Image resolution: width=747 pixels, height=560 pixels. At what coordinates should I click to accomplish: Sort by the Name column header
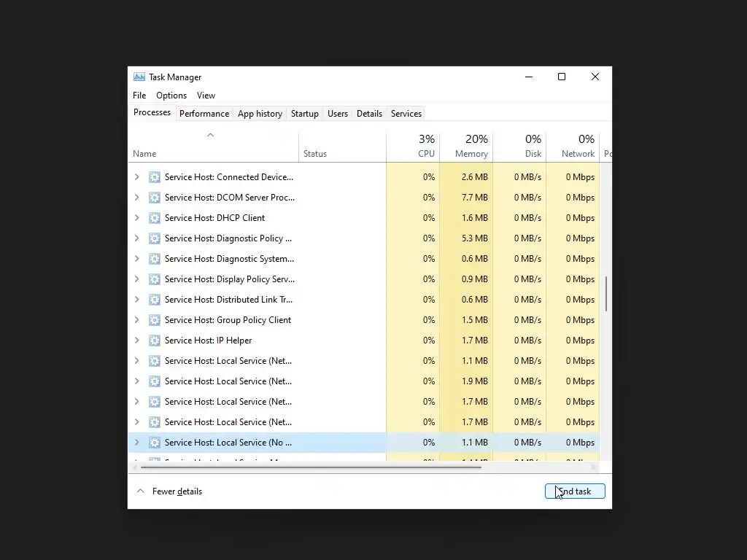pos(214,147)
